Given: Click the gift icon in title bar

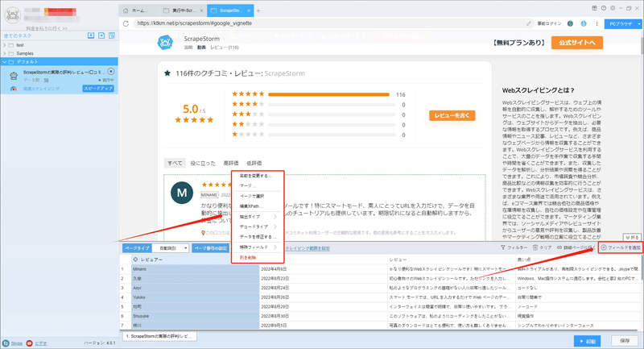Looking at the screenshot, I should (x=594, y=8).
